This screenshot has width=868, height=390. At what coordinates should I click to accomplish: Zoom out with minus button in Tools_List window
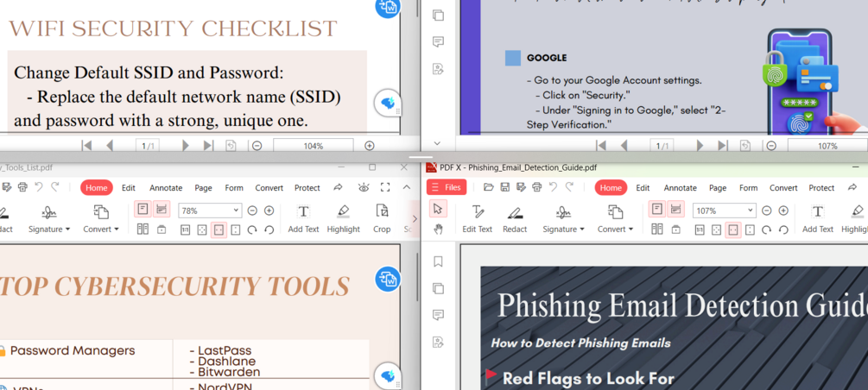[x=252, y=211]
